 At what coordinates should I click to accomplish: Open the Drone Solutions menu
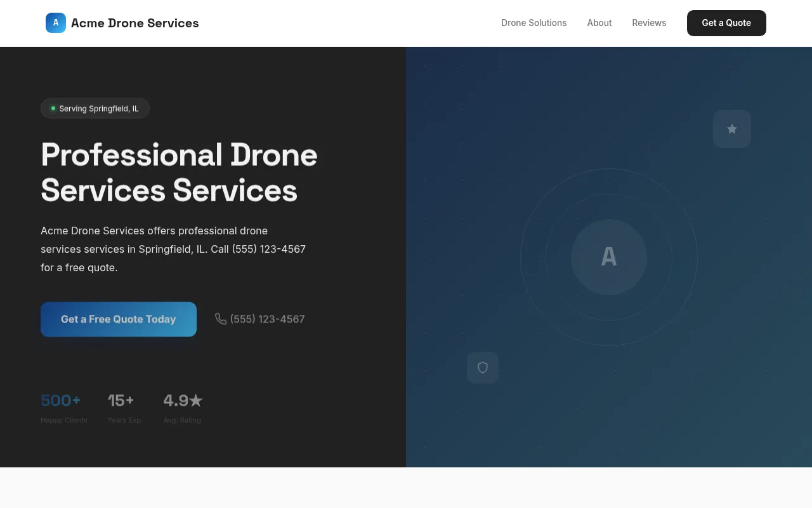pyautogui.click(x=534, y=23)
